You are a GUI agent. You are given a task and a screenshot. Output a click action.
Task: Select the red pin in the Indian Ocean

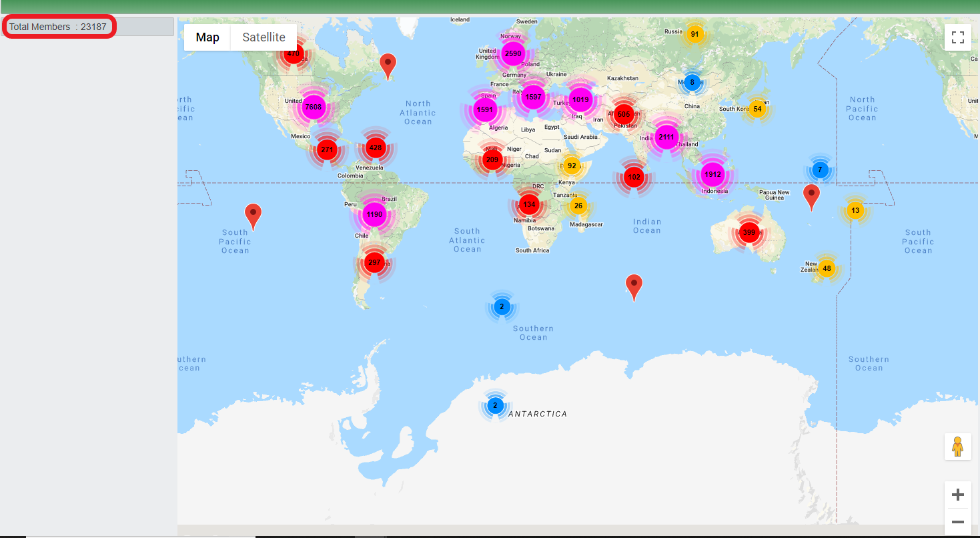634,285
